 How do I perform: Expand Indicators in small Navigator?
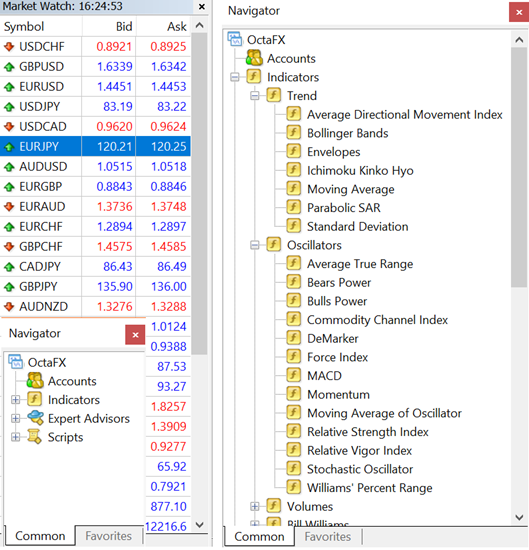(x=15, y=400)
